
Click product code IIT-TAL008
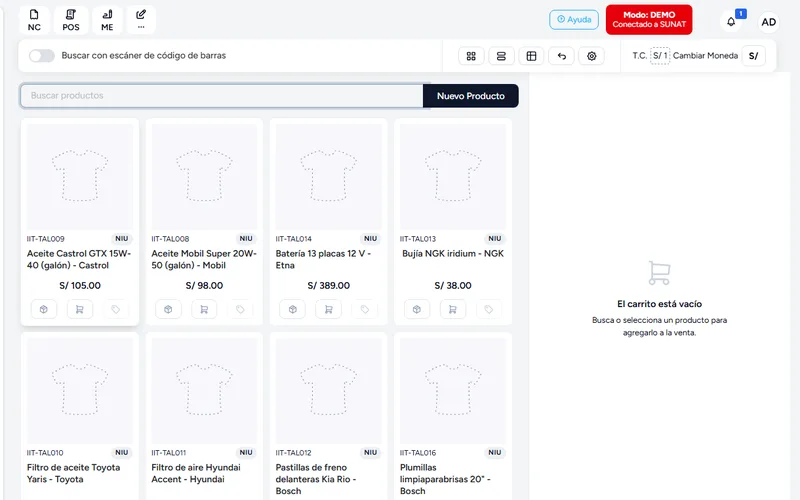pyautogui.click(x=170, y=239)
